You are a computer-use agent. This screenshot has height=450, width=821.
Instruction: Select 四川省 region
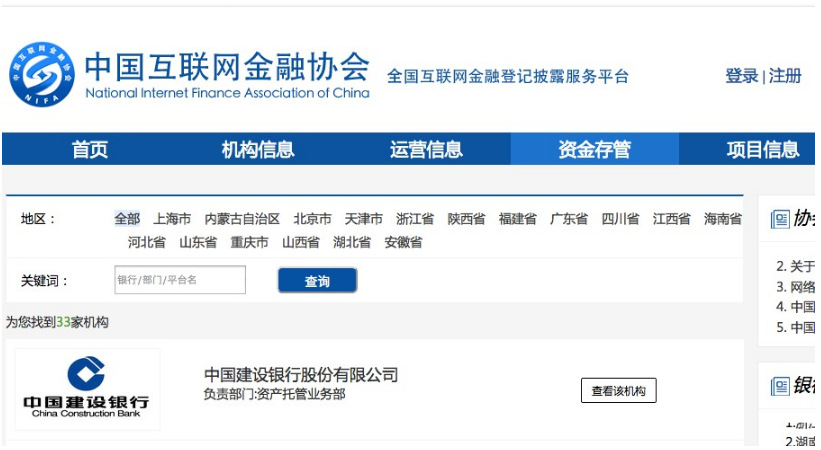(x=620, y=218)
